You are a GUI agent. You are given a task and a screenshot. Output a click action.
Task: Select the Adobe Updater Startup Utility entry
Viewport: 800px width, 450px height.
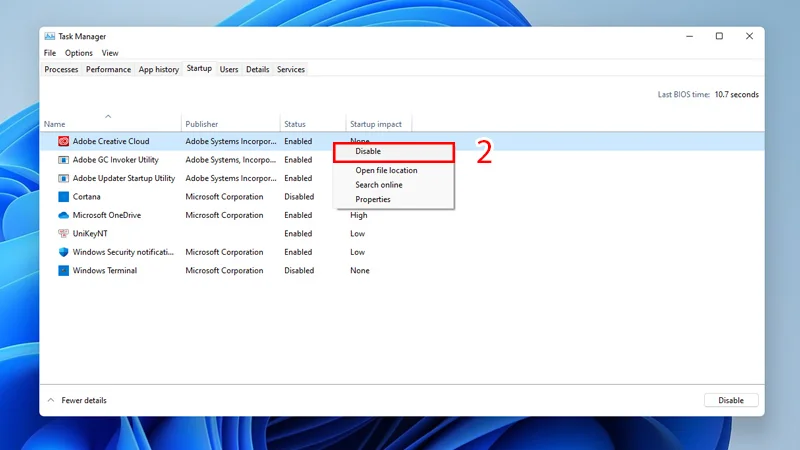(x=123, y=178)
